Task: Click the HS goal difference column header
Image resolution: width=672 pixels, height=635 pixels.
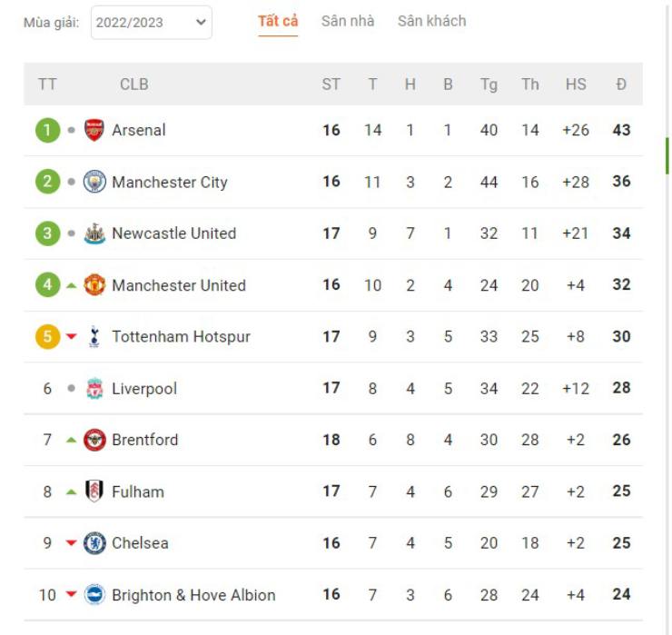Action: point(576,84)
